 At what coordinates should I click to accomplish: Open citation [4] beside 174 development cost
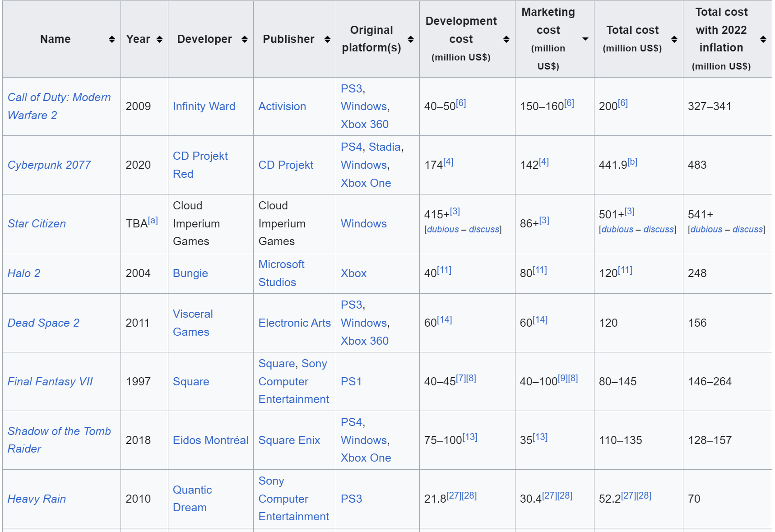point(448,162)
